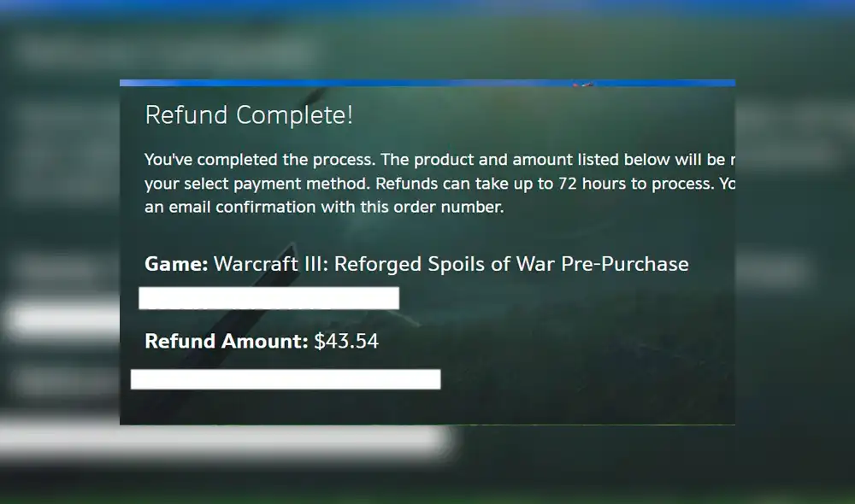Click the email confirmation text line
Image resolution: width=855 pixels, height=504 pixels.
coord(325,207)
